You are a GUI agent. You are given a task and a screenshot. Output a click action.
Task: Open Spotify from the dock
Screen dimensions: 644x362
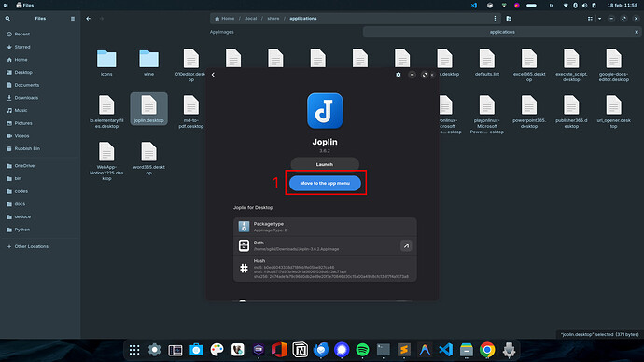(362, 350)
